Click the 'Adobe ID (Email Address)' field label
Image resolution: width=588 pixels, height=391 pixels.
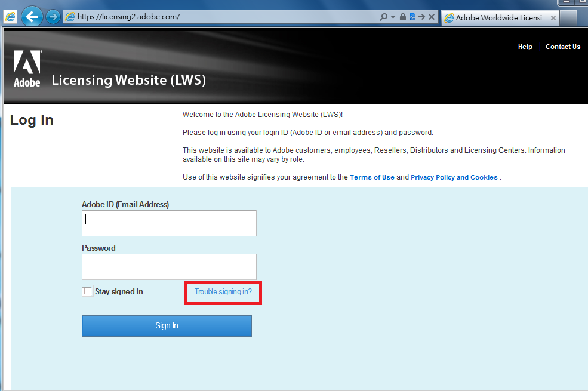point(125,204)
